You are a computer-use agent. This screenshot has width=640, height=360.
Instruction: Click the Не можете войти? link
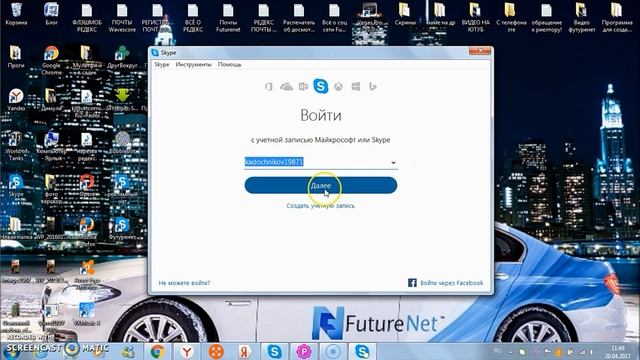pyautogui.click(x=184, y=283)
